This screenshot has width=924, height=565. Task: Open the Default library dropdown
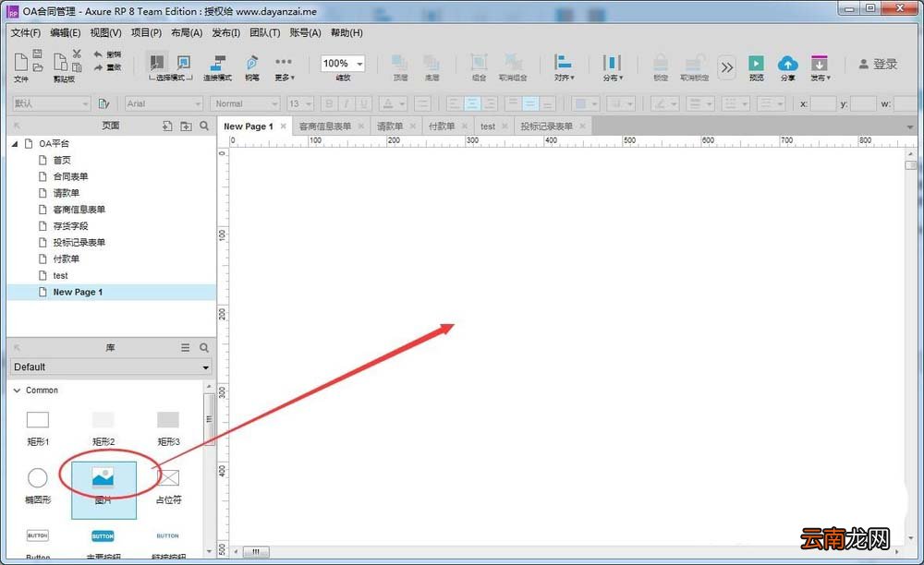click(x=111, y=367)
